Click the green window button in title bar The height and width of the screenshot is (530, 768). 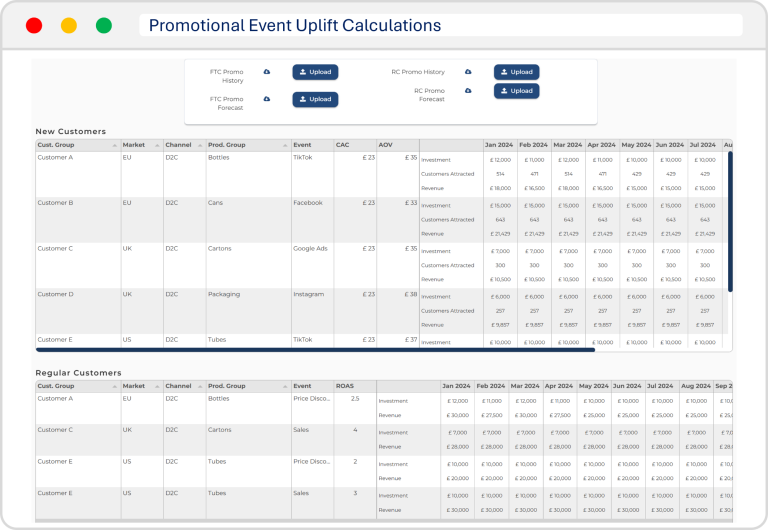point(104,26)
